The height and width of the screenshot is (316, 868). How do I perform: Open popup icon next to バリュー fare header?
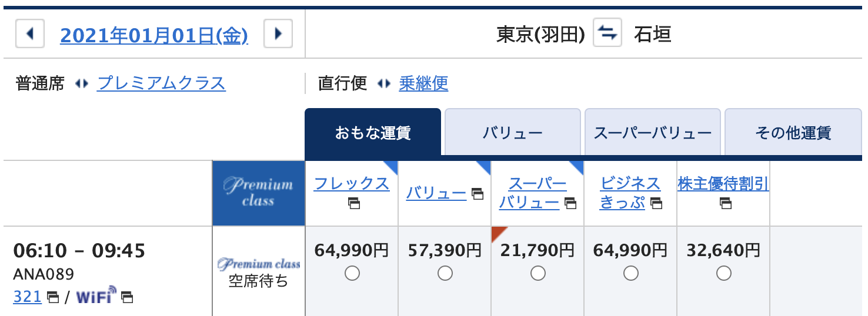click(x=477, y=193)
